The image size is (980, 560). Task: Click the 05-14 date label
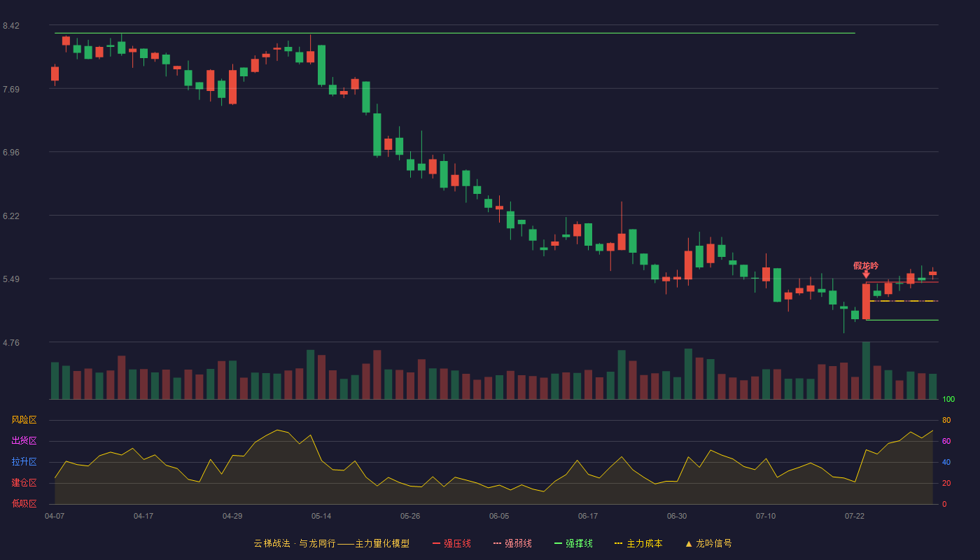321,516
